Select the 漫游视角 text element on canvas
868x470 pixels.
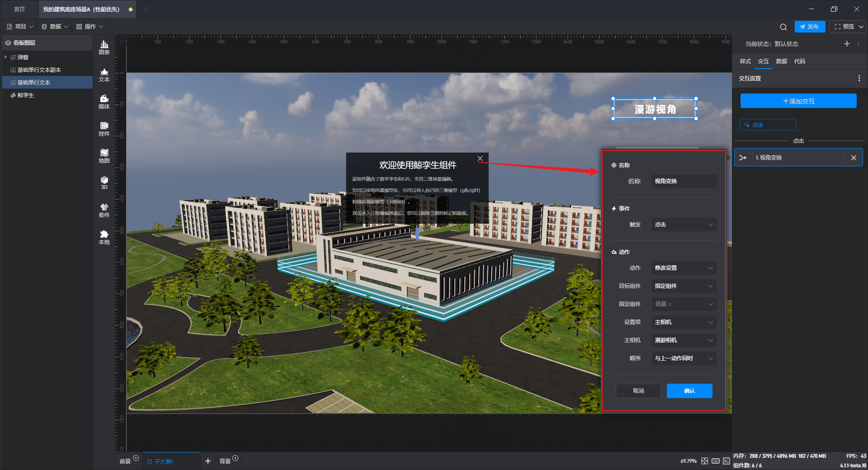pos(655,109)
